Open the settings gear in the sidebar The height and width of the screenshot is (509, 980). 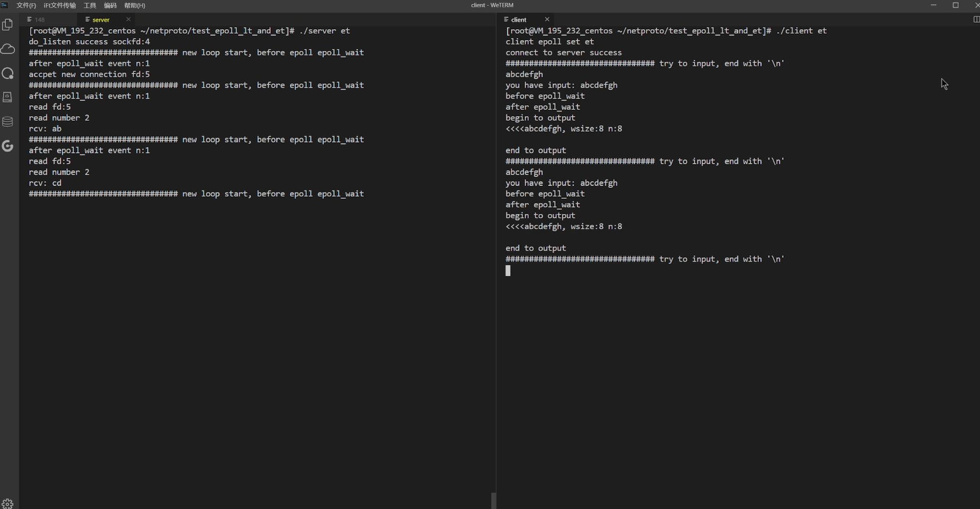(x=8, y=503)
